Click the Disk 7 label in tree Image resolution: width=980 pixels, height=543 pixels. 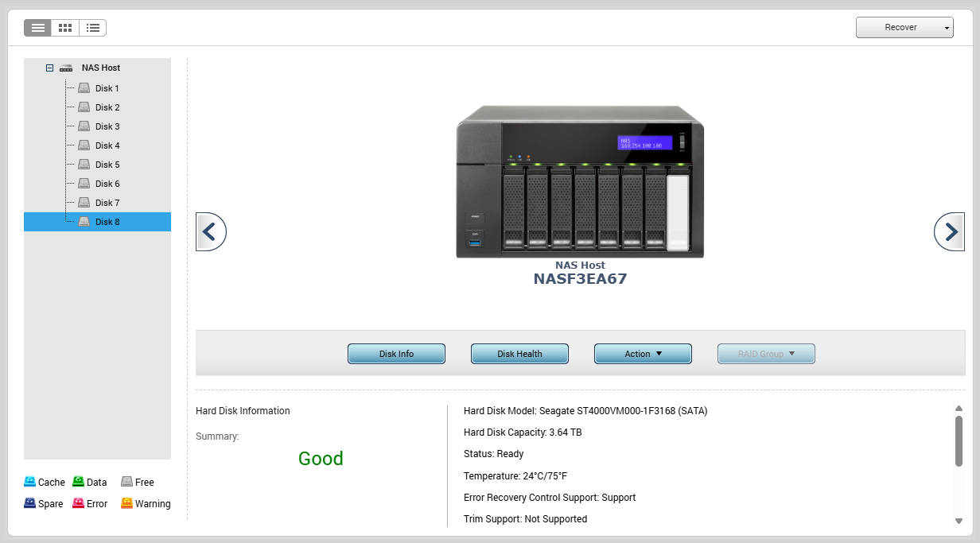click(x=107, y=203)
